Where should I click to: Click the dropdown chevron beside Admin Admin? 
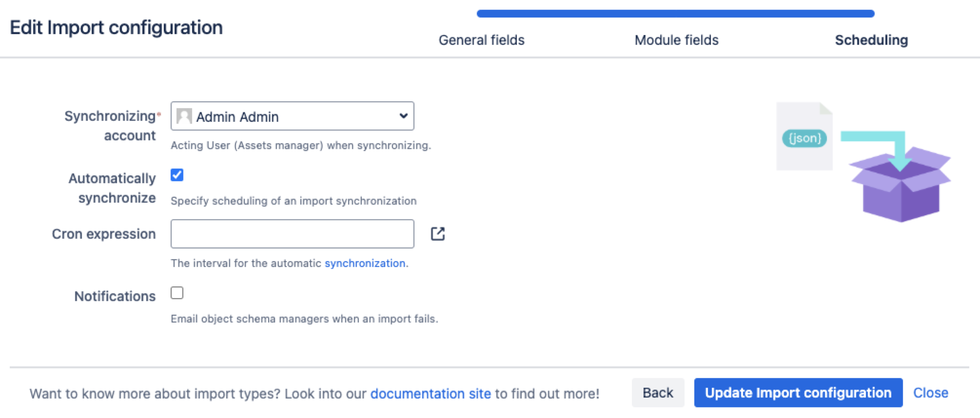coord(403,116)
